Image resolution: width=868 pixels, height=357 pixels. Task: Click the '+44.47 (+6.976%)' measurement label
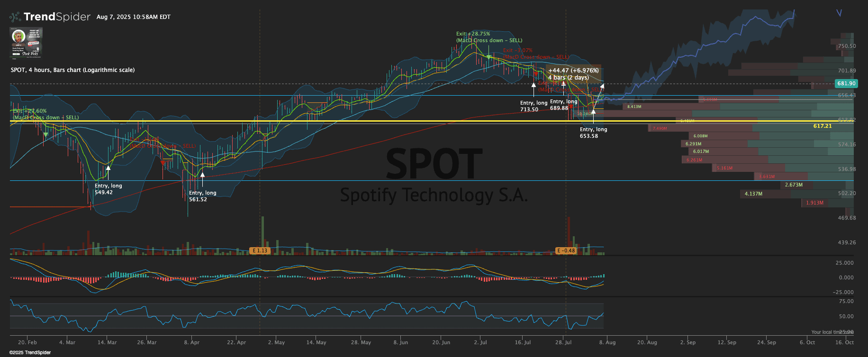(x=573, y=71)
